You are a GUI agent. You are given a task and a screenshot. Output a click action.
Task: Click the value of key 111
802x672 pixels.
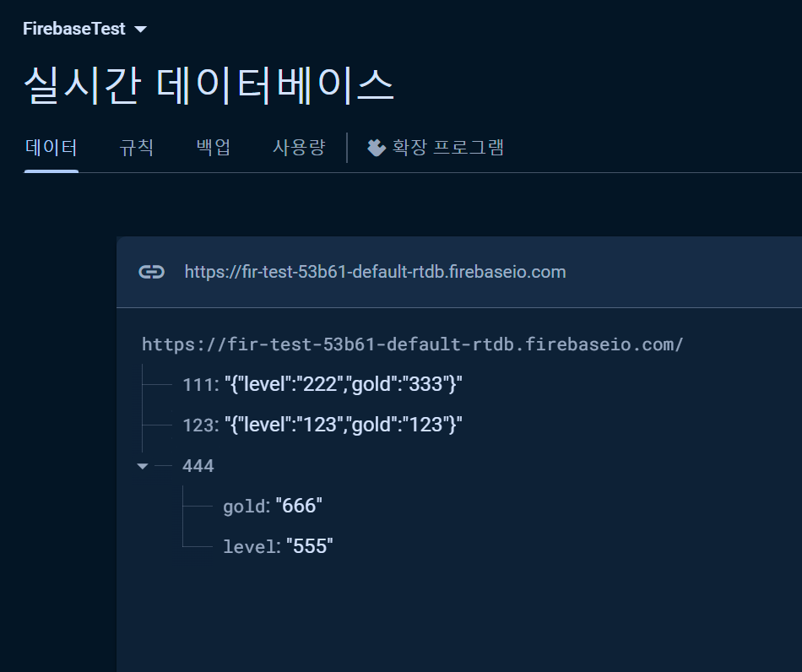[344, 384]
